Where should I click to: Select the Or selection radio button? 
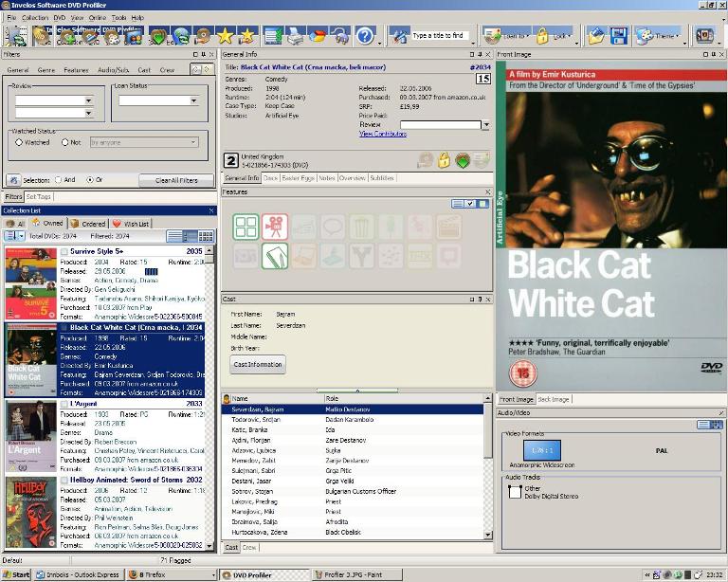pos(90,179)
